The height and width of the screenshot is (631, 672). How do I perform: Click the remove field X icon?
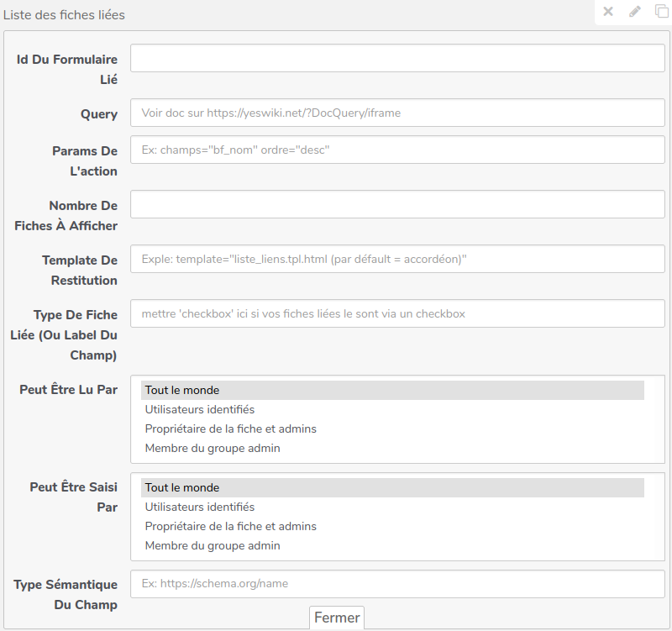coord(609,12)
